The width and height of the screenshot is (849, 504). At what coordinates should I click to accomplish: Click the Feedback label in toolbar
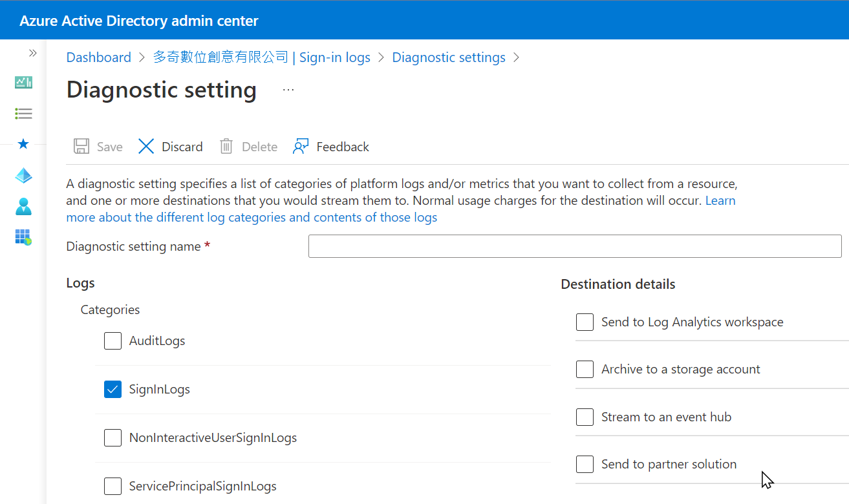(x=343, y=147)
